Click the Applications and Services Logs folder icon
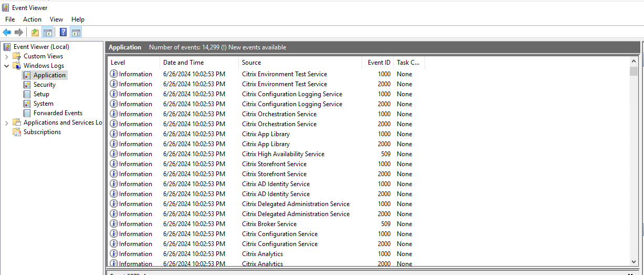 pos(17,123)
